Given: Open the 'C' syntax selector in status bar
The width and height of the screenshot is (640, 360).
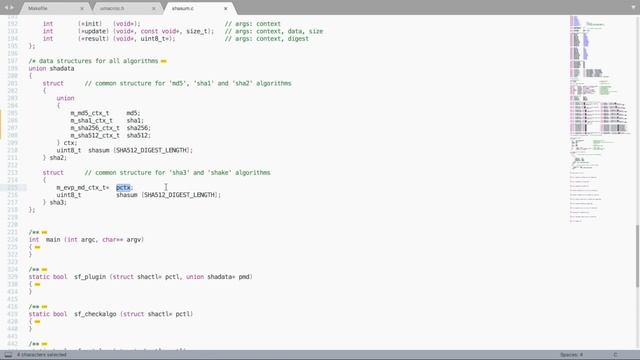Looking at the screenshot, I should click(x=616, y=355).
